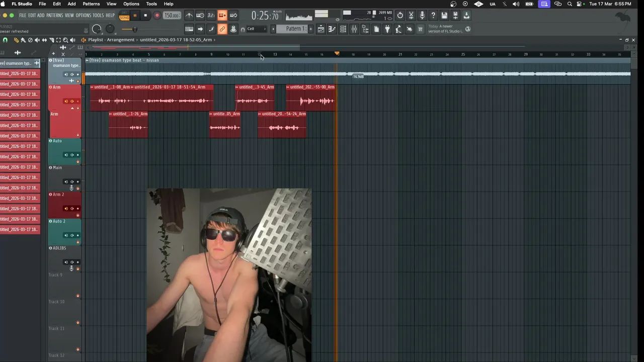
Task: Click the online news globe icon
Action: (467, 29)
